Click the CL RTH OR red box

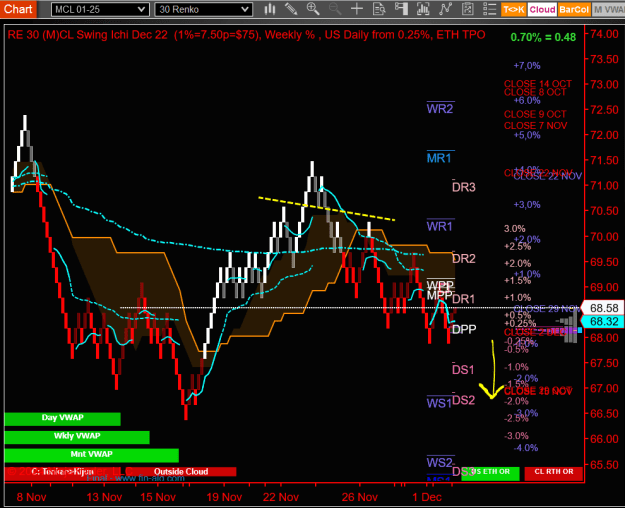[554, 472]
